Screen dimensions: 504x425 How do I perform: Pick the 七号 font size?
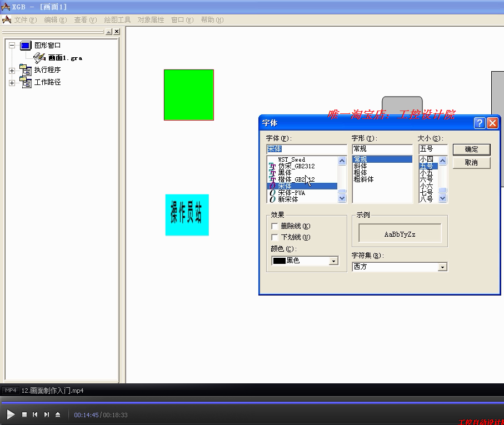click(x=427, y=193)
